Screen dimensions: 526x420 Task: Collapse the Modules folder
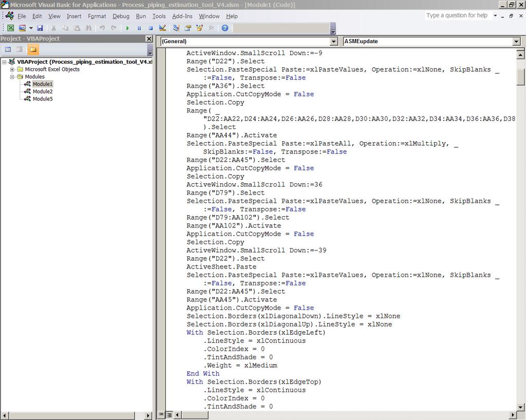[x=12, y=77]
